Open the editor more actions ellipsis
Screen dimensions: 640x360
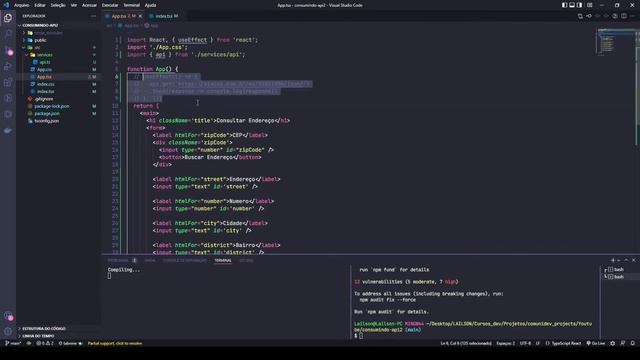click(x=633, y=16)
